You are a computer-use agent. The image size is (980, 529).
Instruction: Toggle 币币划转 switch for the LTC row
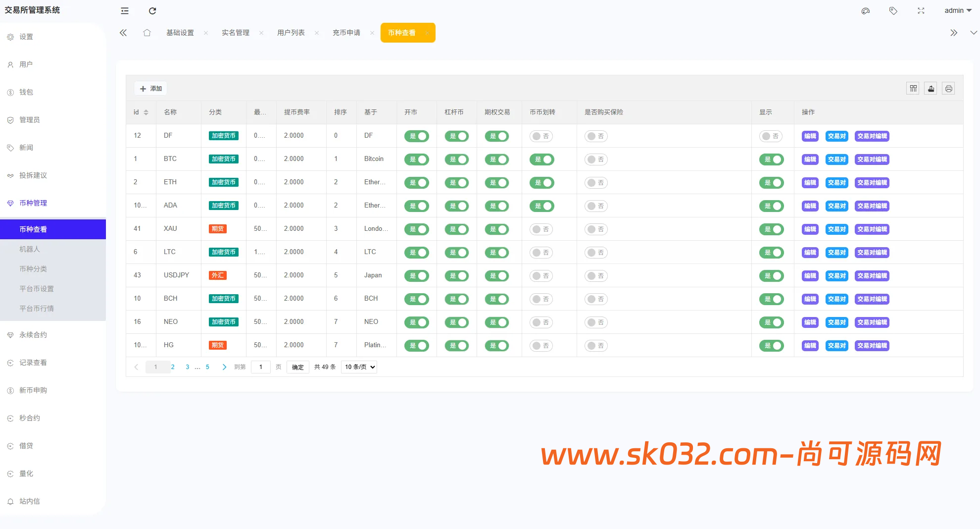pyautogui.click(x=541, y=253)
